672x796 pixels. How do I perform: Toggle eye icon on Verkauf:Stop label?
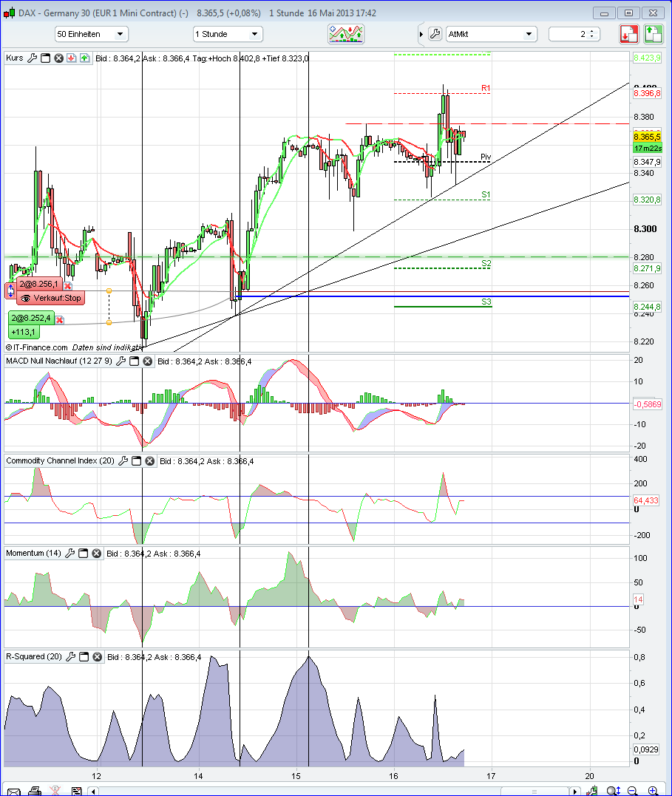(x=25, y=298)
